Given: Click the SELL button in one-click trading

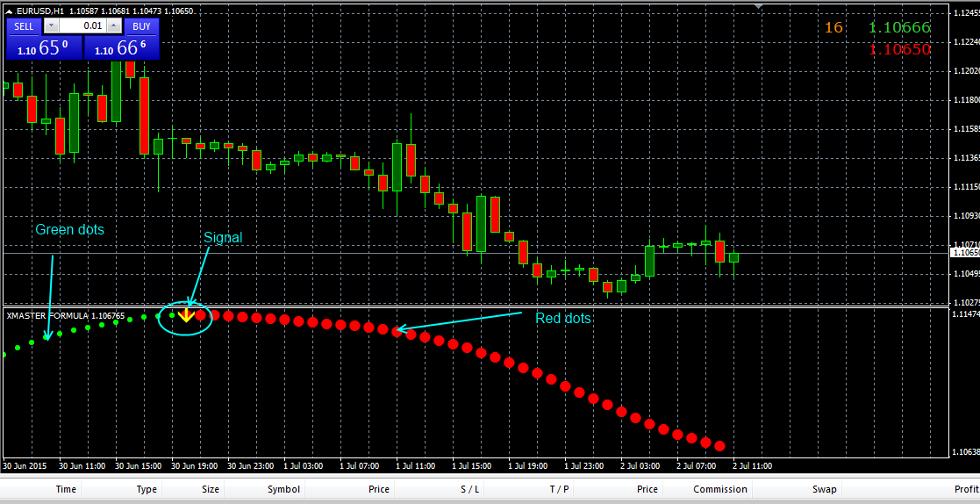Looking at the screenshot, I should tap(24, 26).
